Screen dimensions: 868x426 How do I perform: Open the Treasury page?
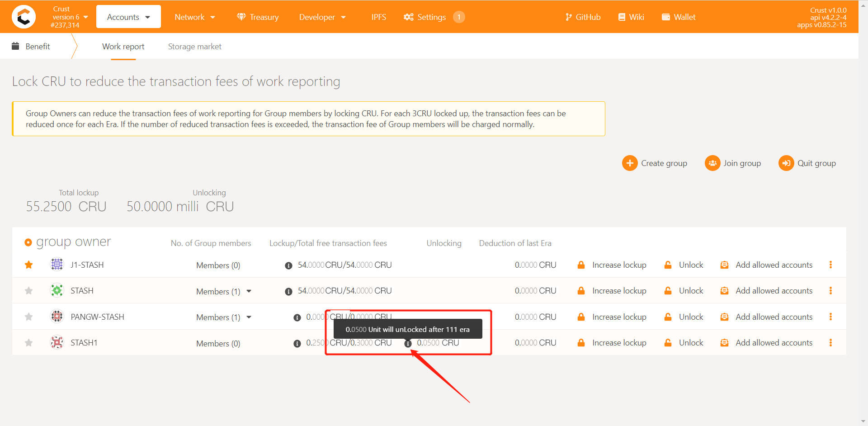pyautogui.click(x=258, y=17)
